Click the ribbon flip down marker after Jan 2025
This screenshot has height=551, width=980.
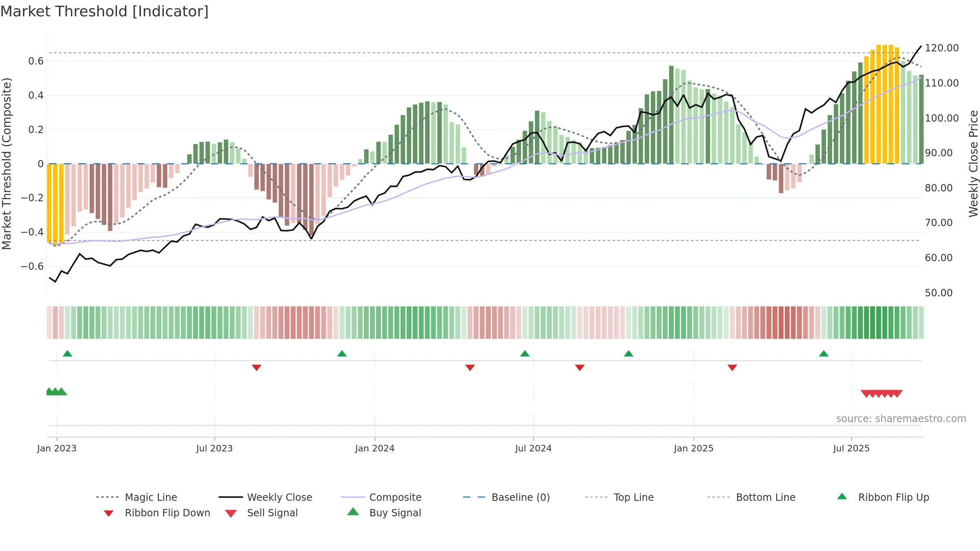tap(732, 368)
